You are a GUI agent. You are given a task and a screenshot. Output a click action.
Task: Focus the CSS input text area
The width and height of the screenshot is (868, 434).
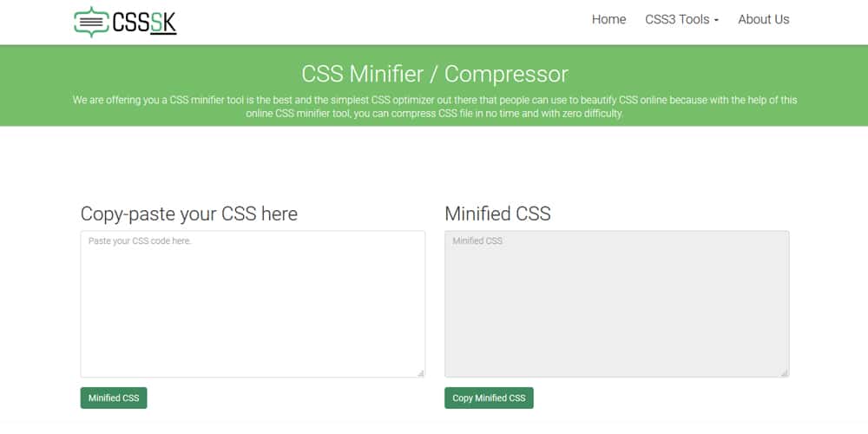(253, 304)
